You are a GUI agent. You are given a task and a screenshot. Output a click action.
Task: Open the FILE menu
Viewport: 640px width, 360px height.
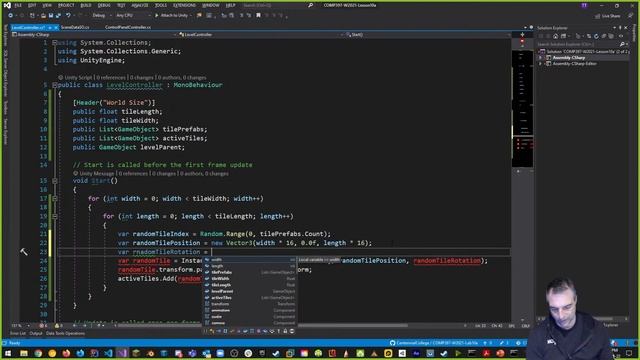(x=18, y=5)
